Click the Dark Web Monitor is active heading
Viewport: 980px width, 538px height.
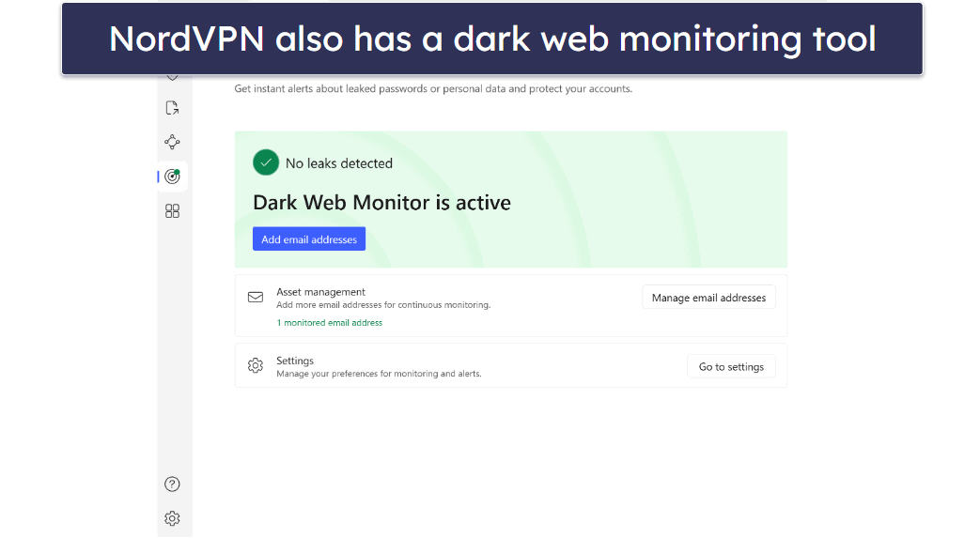tap(381, 203)
